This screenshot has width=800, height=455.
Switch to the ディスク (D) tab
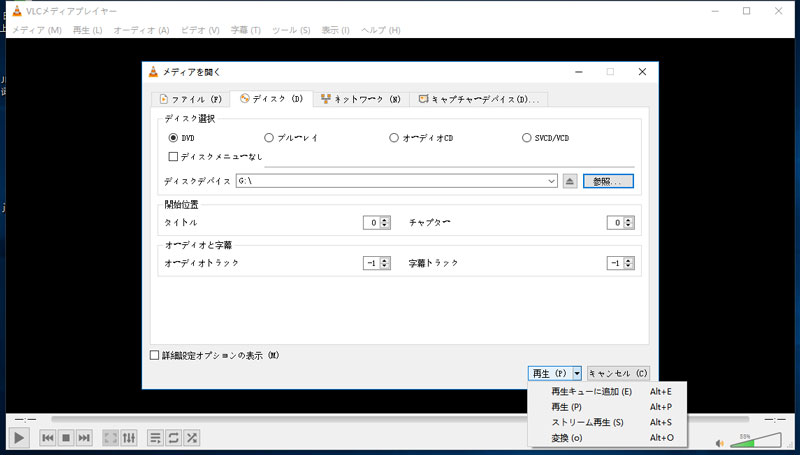[271, 99]
